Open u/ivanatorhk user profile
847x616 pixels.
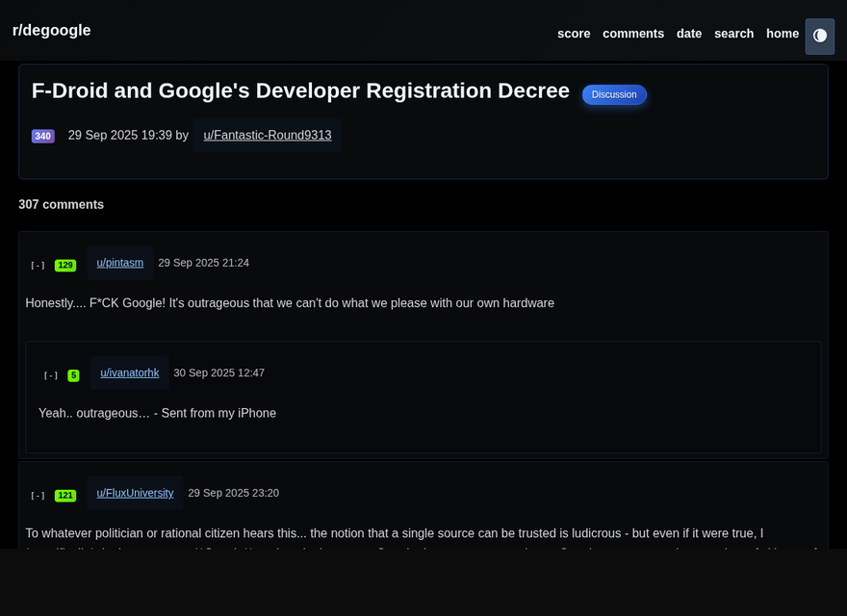tap(130, 372)
